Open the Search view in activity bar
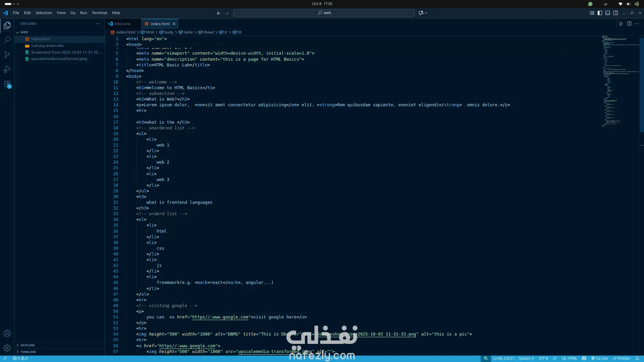The height and width of the screenshot is (362, 644). tap(7, 40)
